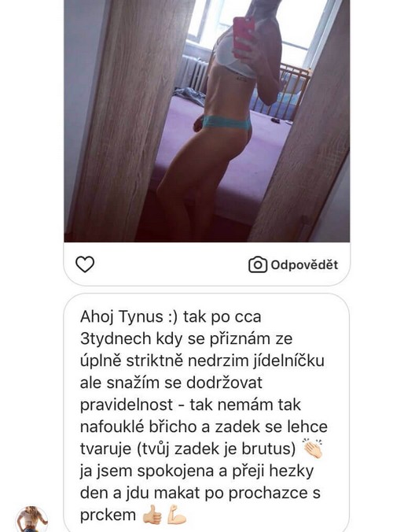Click the word 'pravidelnost' in the message
This screenshot has height=532, width=393.
coord(127,405)
